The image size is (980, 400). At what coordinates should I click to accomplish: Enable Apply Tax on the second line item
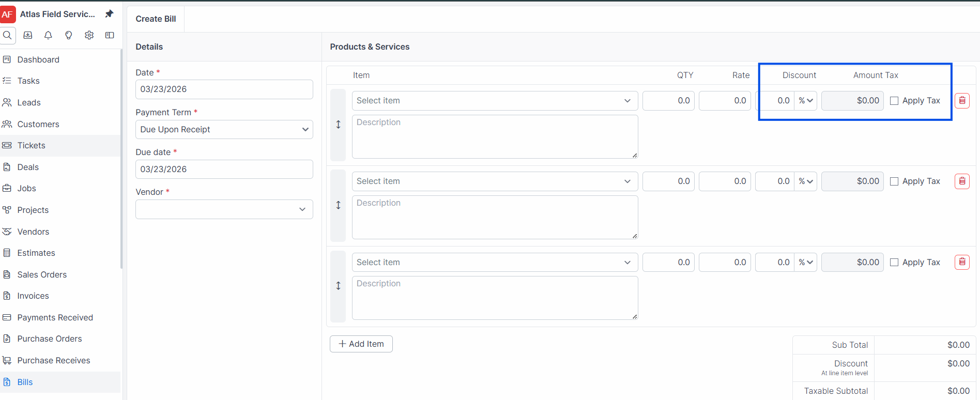[894, 181]
